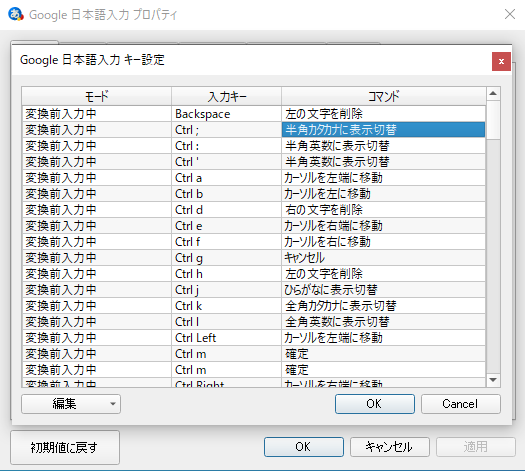Click the vertical scrollbar thumb
The height and width of the screenshot is (471, 525).
coord(493,120)
